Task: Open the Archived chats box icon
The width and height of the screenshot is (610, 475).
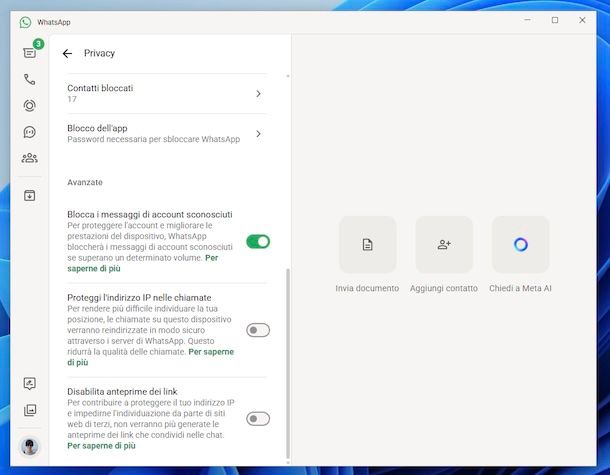Action: (x=30, y=195)
